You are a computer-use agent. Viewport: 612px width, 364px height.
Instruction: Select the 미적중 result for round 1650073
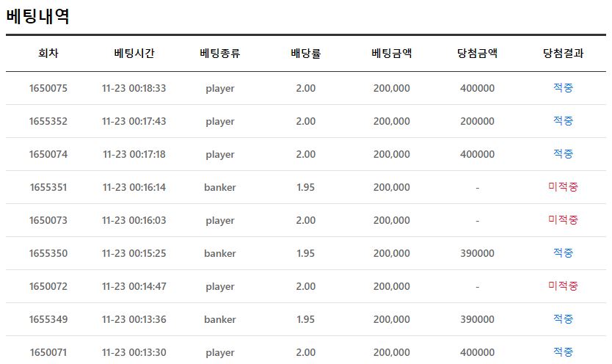click(563, 220)
